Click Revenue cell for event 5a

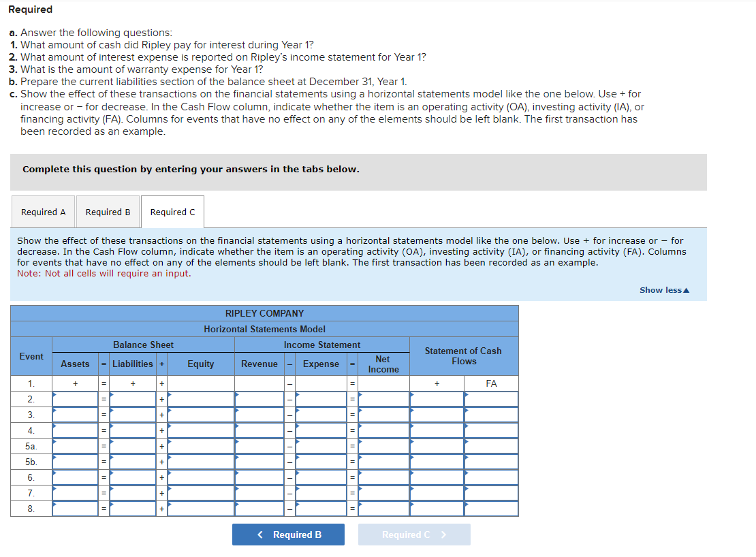point(259,446)
